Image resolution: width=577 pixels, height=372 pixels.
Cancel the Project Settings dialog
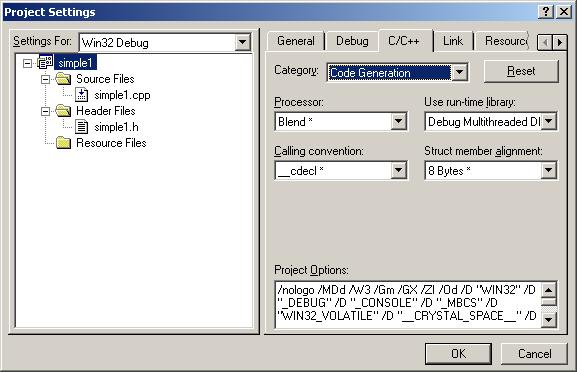[x=534, y=354]
